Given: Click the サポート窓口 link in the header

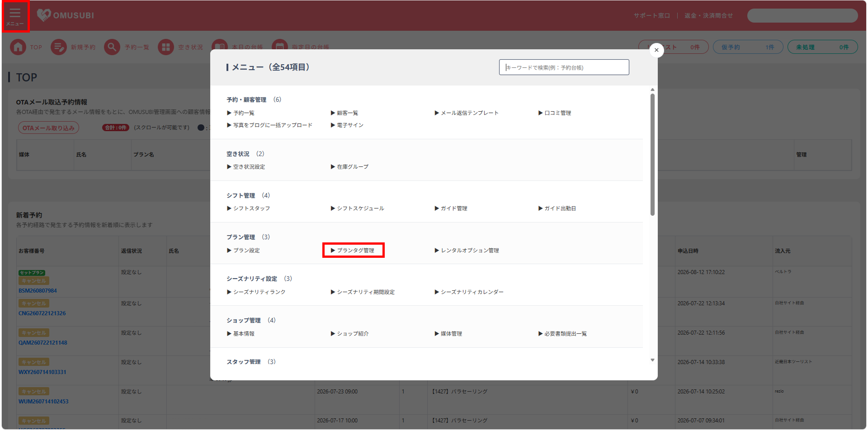Looking at the screenshot, I should [651, 16].
